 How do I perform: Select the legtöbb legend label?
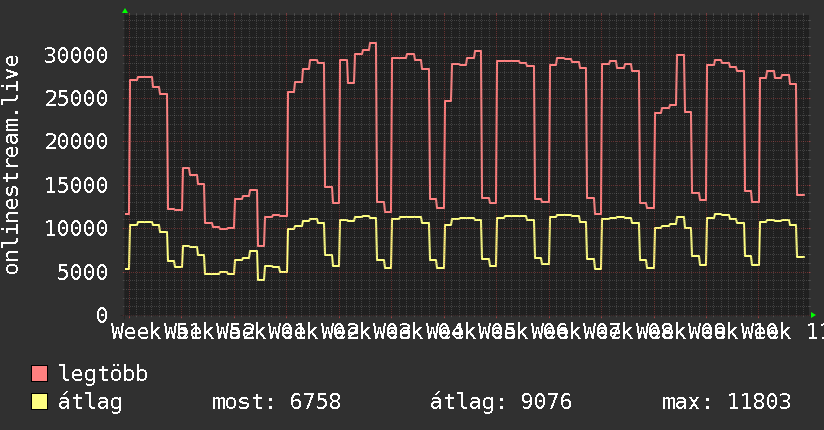coord(103,375)
